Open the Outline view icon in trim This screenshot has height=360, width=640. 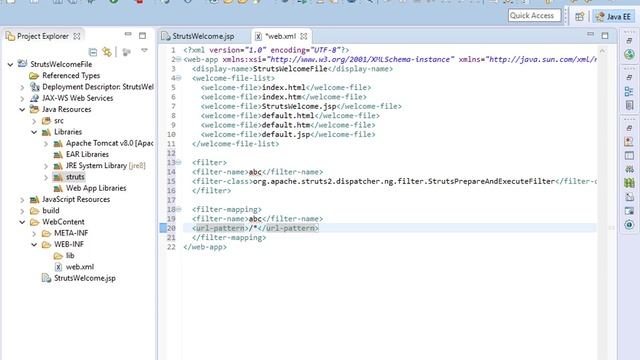click(629, 91)
